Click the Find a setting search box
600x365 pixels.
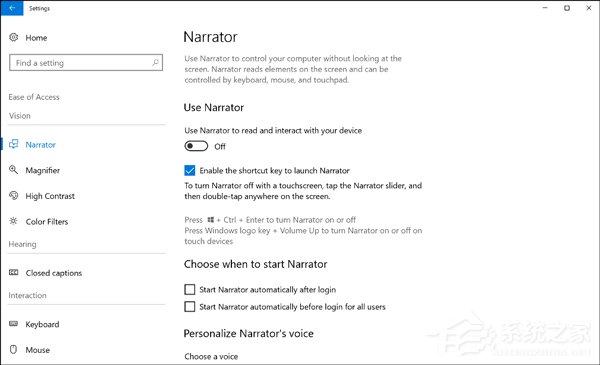pyautogui.click(x=86, y=62)
